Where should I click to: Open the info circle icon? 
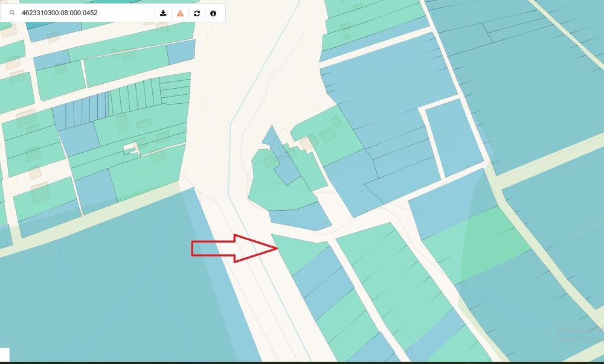pos(213,13)
